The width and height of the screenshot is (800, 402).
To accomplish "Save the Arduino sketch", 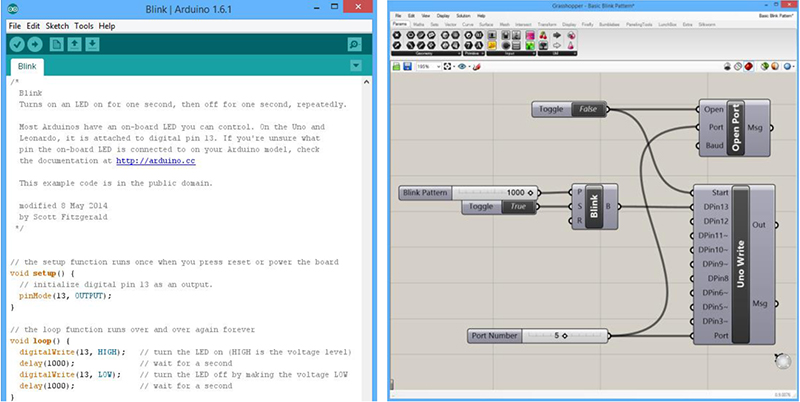I will click(92, 45).
